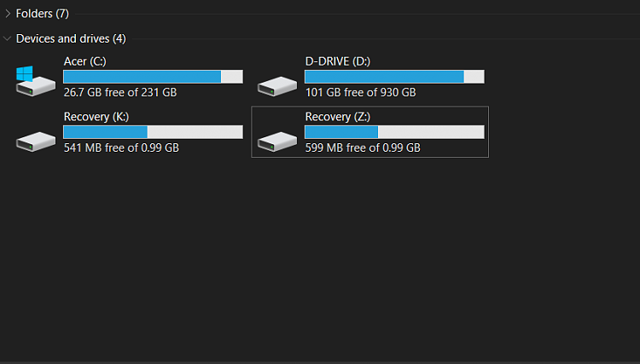This screenshot has width=640, height=364.
Task: Click the Recovery (K:) storage usage bar
Action: tap(153, 132)
